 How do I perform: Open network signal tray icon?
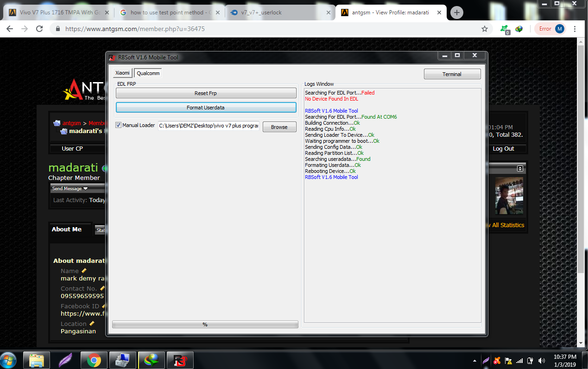tap(519, 361)
